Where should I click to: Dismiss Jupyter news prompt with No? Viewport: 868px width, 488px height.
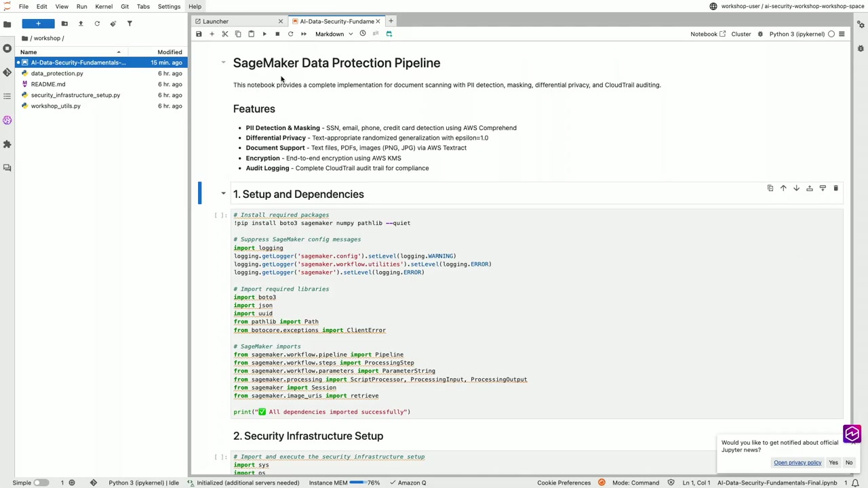[849, 462]
